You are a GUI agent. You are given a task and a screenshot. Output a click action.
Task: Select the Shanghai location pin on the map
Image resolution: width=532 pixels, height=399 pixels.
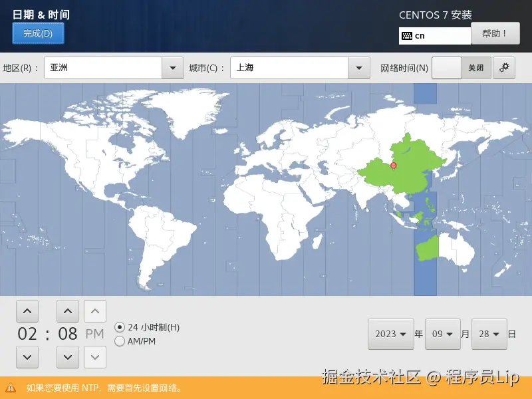pyautogui.click(x=393, y=164)
